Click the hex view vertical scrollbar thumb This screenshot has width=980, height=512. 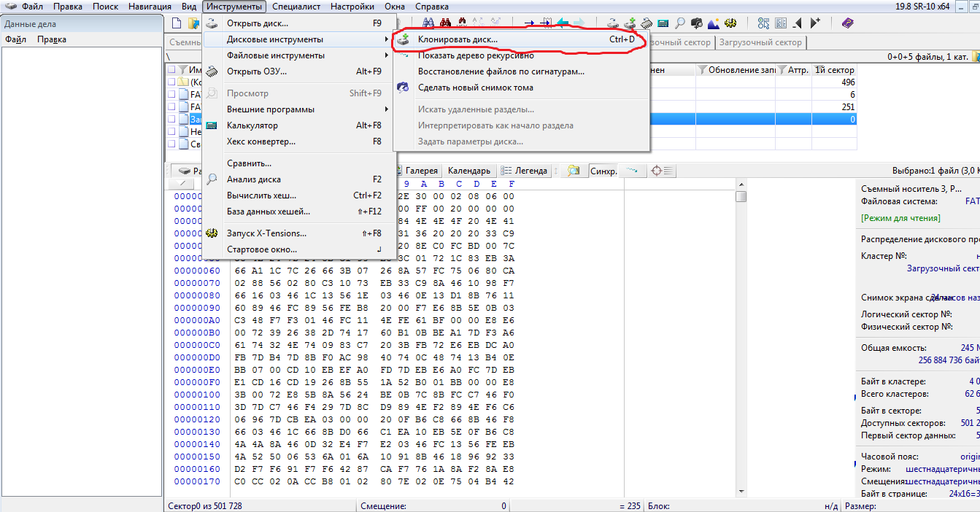[741, 197]
